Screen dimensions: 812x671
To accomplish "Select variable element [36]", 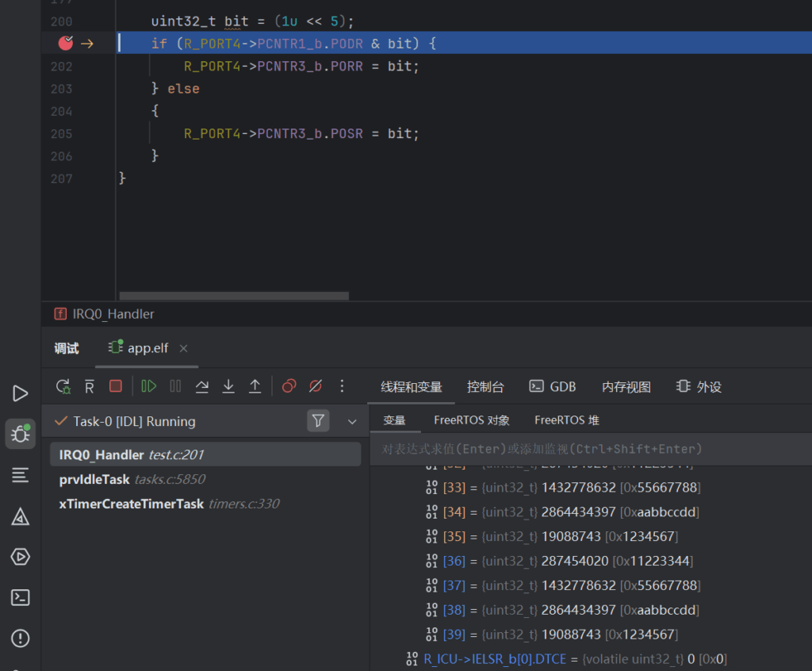I will click(559, 561).
